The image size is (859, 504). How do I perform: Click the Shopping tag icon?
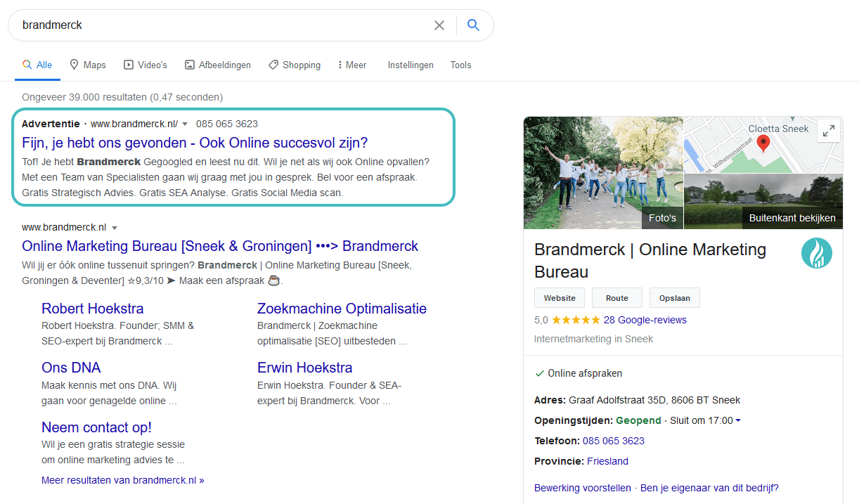(x=273, y=65)
